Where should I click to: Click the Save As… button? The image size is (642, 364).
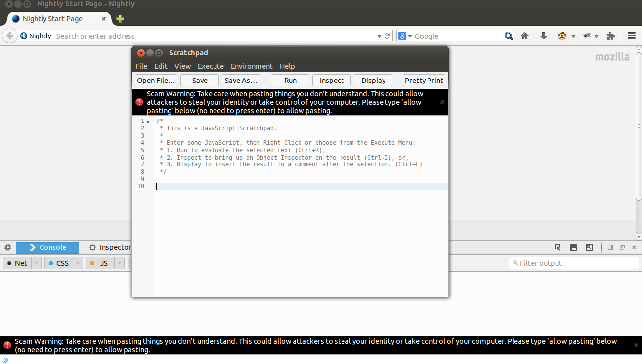click(x=241, y=81)
